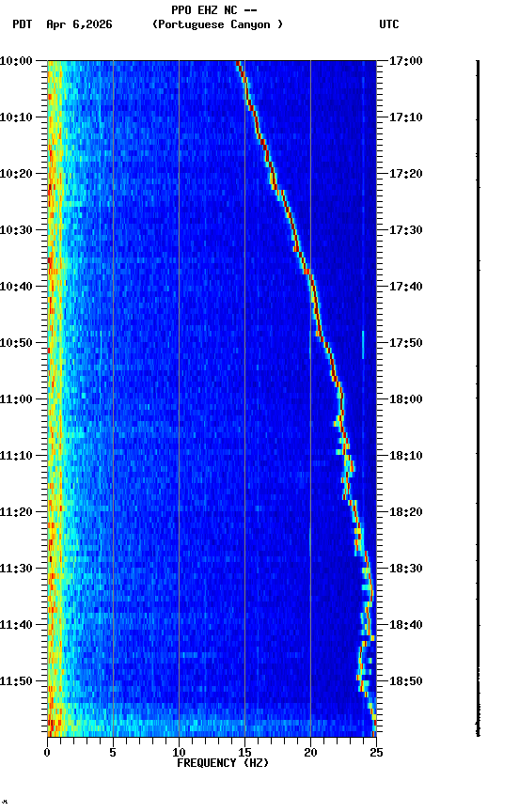This screenshot has height=812, width=519.
Task: Click the 10:00 PDT time label
Action: (16, 61)
